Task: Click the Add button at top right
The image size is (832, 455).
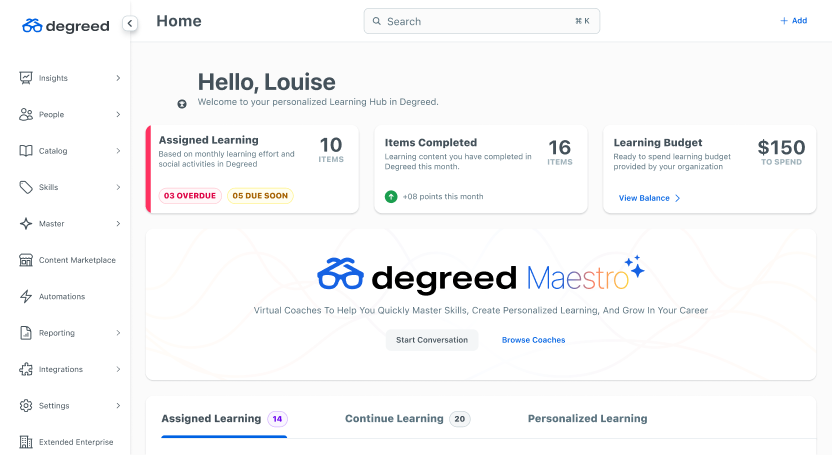Action: pos(794,21)
